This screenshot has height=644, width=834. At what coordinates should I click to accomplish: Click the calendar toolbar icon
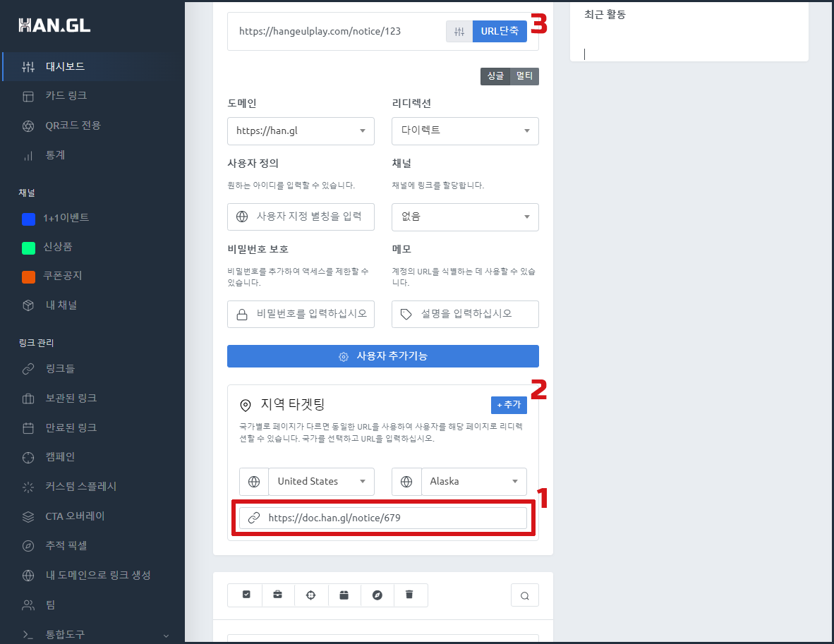click(x=344, y=595)
